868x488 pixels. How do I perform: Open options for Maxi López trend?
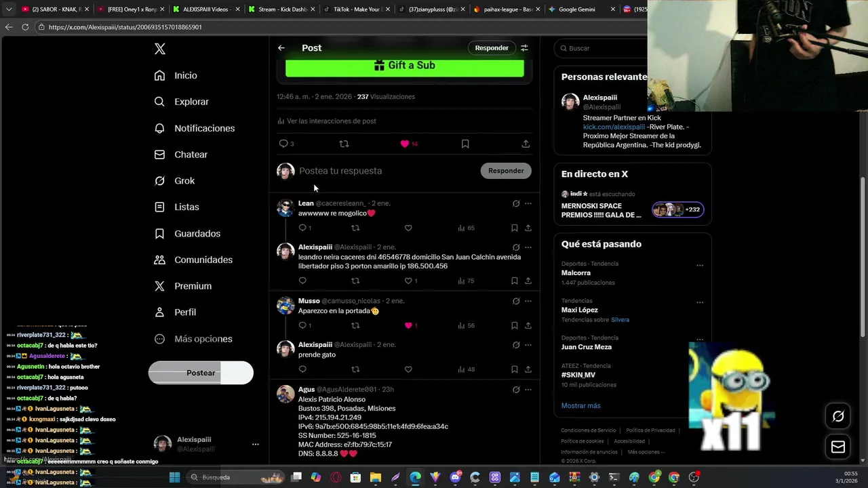click(700, 302)
